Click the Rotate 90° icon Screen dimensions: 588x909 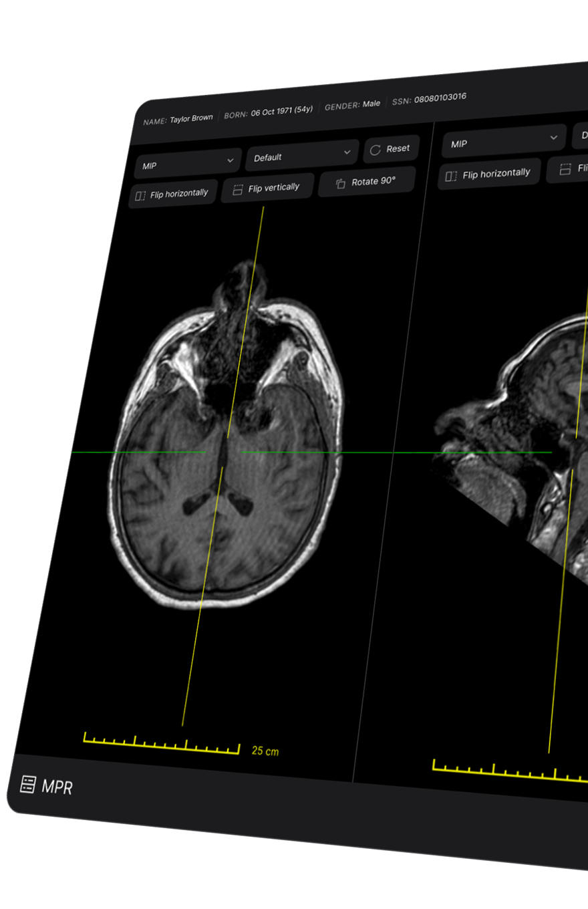click(x=341, y=183)
